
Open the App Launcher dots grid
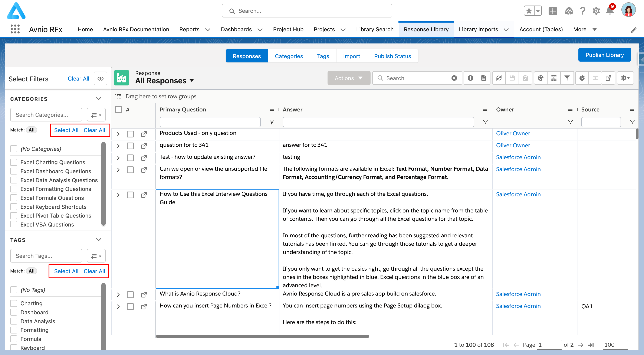coord(15,29)
